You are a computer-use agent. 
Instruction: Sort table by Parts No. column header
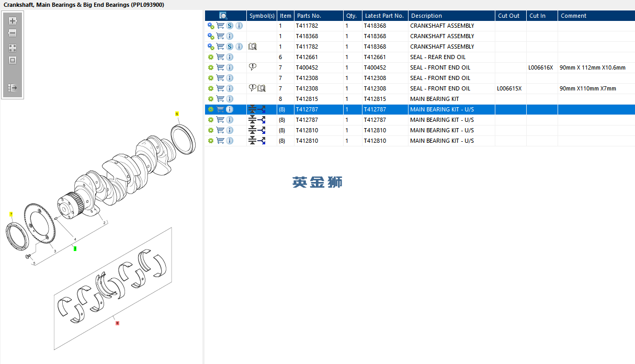[x=319, y=16]
